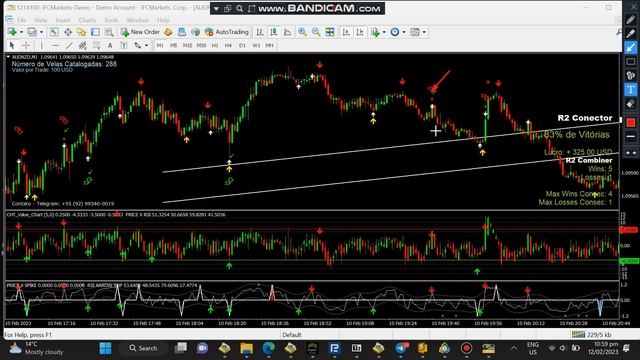Open the Charts menu
The width and height of the screenshot is (640, 360).
(87, 20)
